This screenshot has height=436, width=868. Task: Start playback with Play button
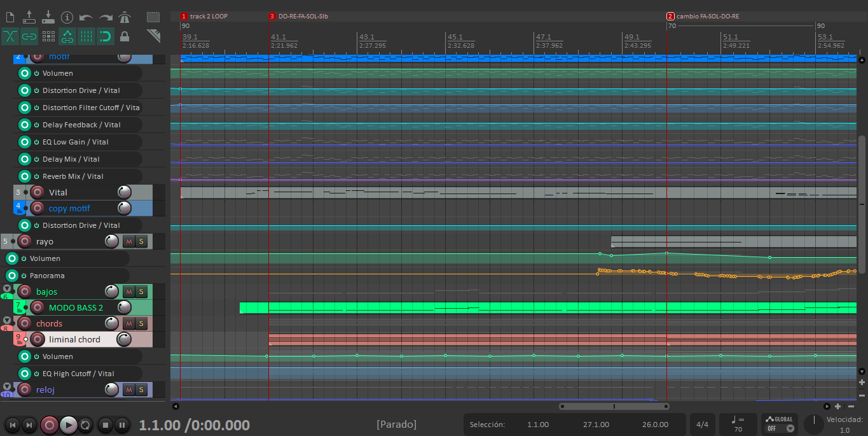69,425
